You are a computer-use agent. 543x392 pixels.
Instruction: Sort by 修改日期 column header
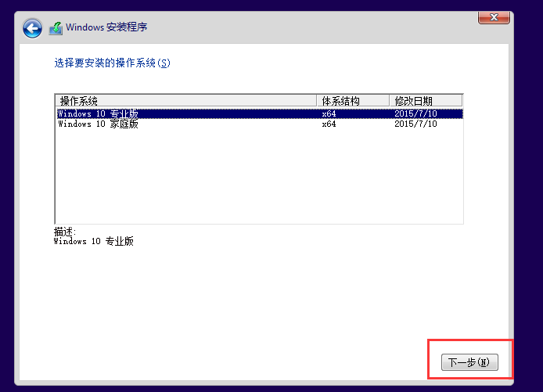pos(426,101)
